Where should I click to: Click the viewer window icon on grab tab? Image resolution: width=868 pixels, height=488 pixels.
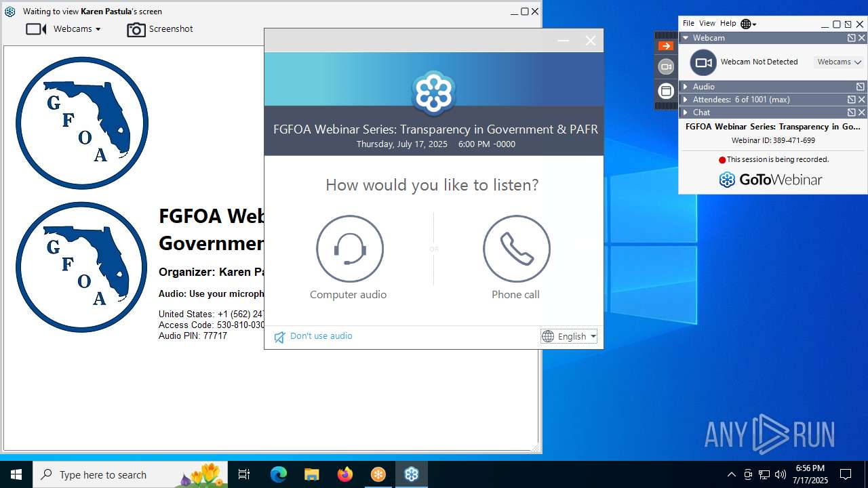coord(666,91)
